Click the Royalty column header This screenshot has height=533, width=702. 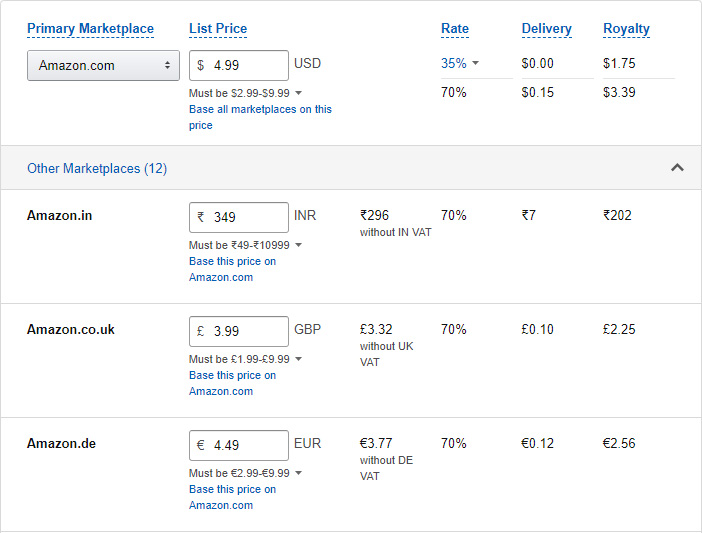626,29
